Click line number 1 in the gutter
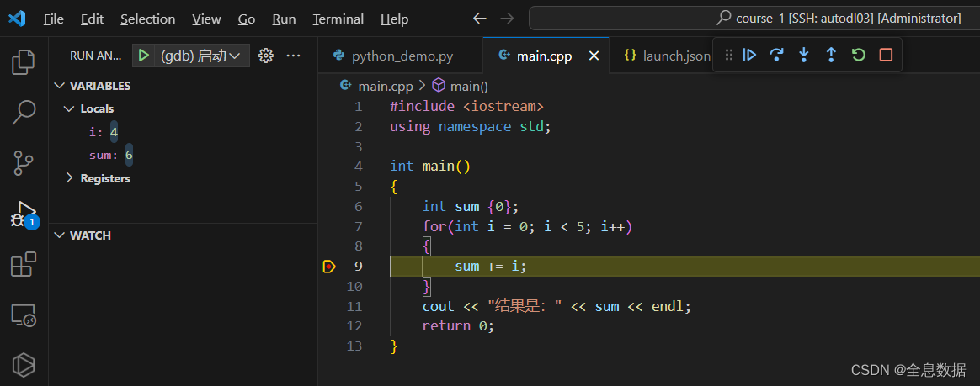 click(358, 107)
